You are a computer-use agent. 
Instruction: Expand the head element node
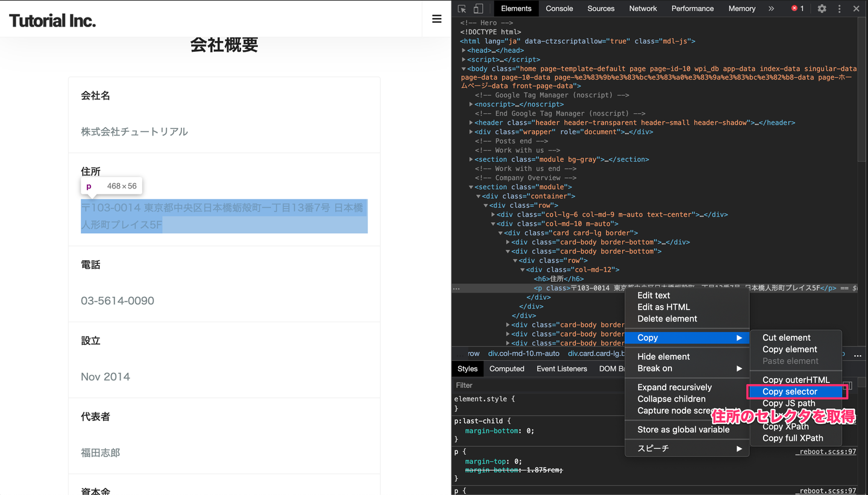[x=464, y=51]
